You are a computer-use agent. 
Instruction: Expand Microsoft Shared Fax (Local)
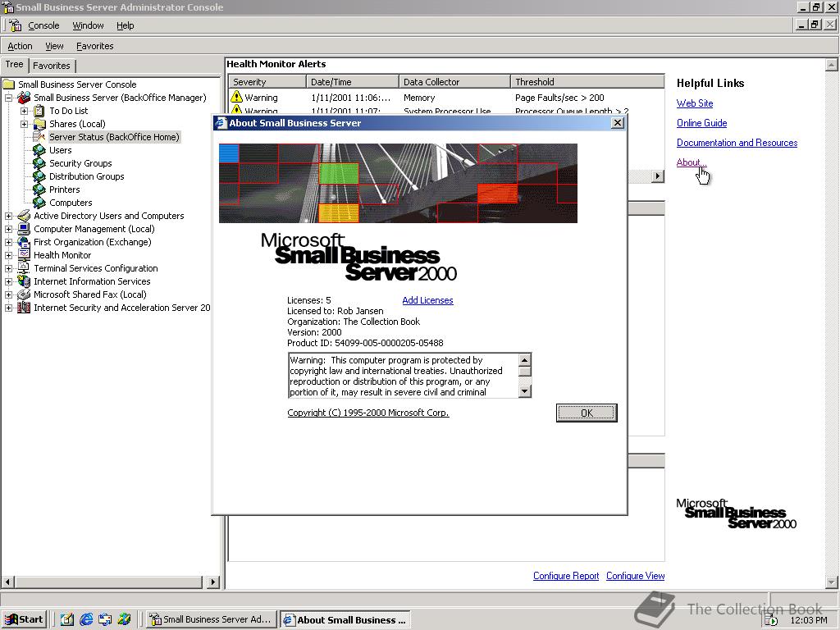click(x=8, y=294)
